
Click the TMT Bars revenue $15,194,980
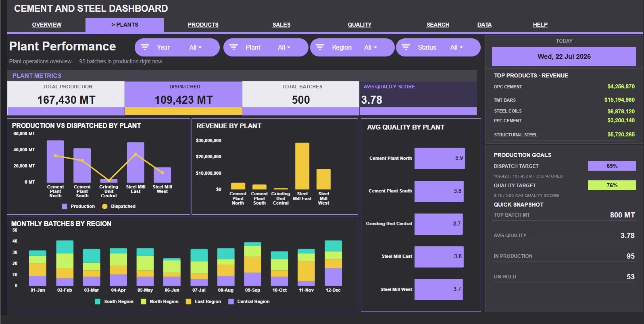[619, 100]
